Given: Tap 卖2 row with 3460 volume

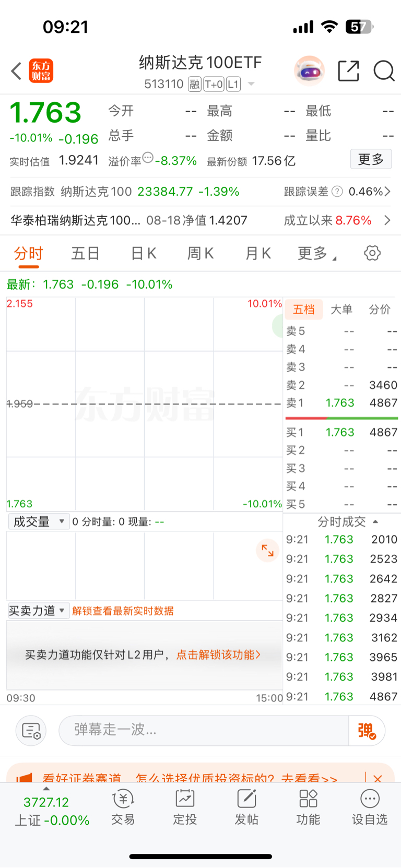Looking at the screenshot, I should (x=341, y=385).
